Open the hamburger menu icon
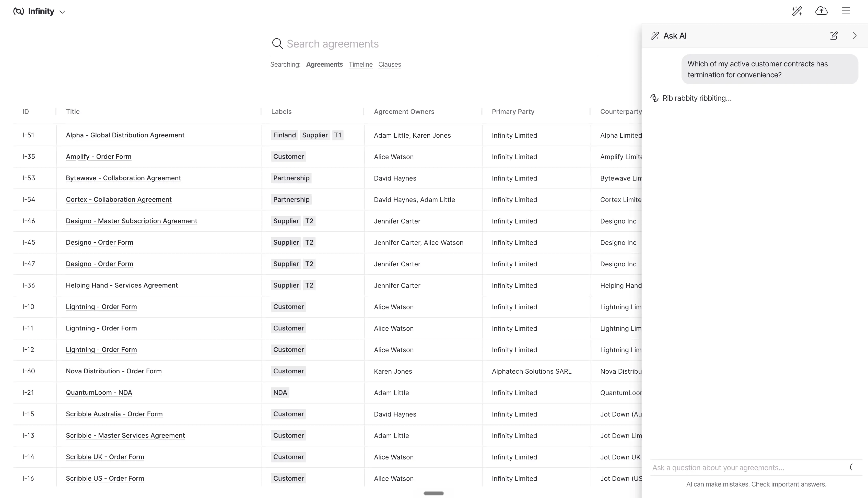Screen dimensions: 868x498 846,11
